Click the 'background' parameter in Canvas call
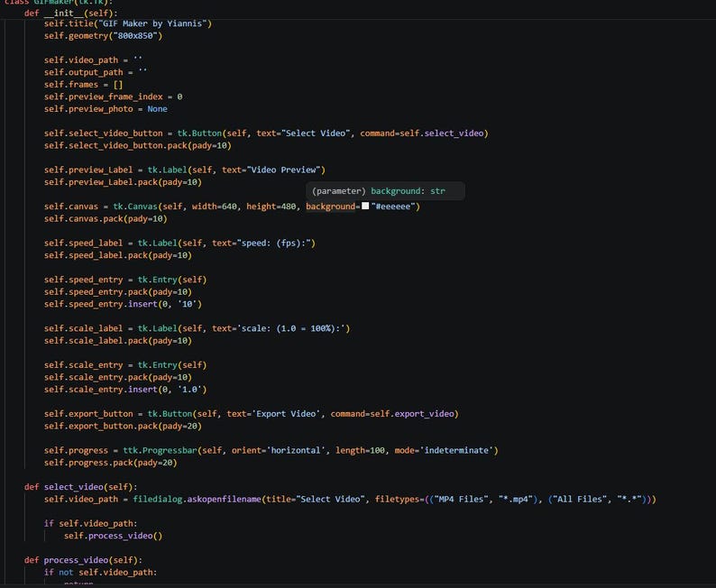 pos(331,207)
